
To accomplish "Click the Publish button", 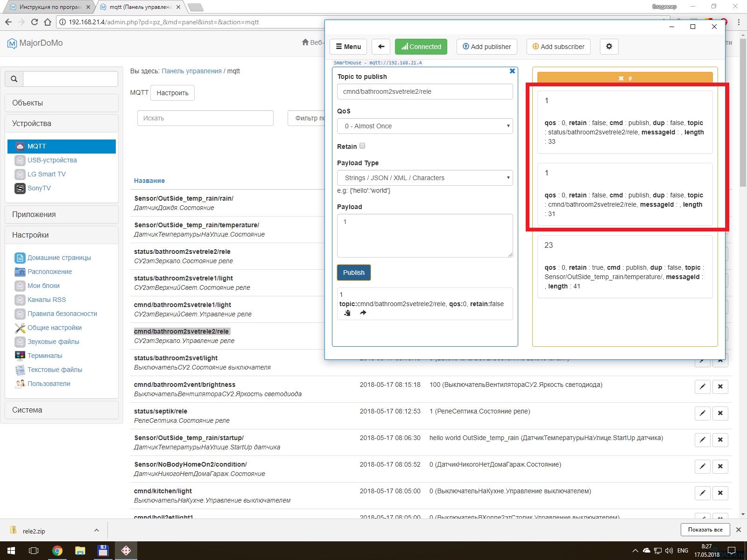I will (354, 273).
